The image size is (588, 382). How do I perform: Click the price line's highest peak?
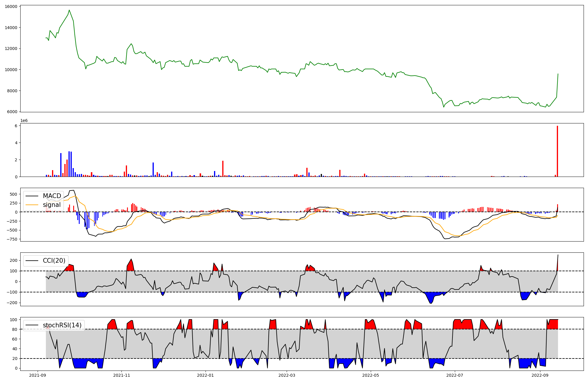coord(69,10)
